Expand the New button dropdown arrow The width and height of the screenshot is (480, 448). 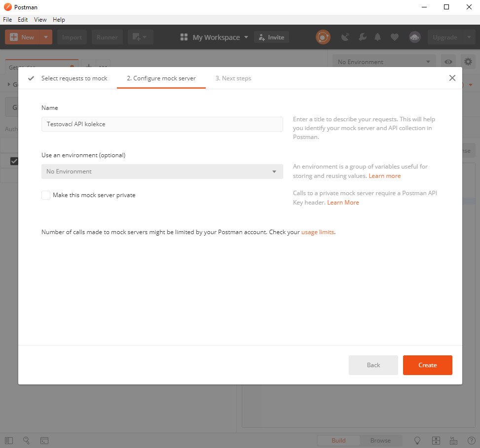pos(45,37)
